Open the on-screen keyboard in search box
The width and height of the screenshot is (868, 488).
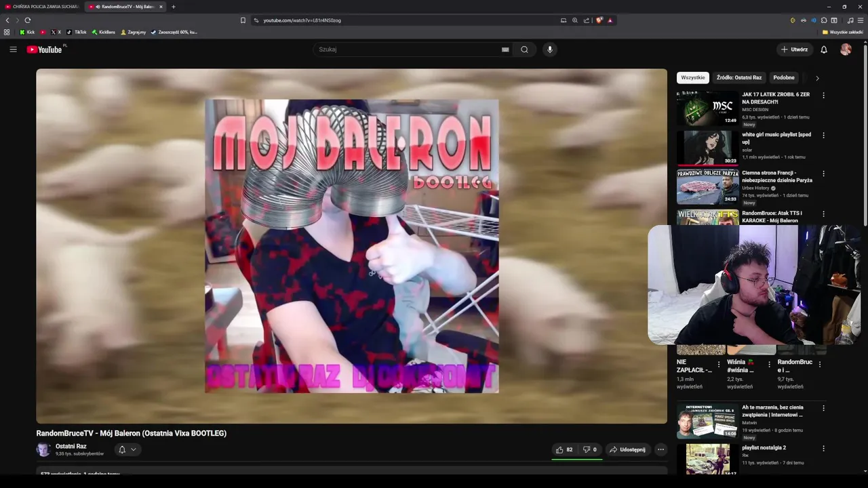(505, 49)
